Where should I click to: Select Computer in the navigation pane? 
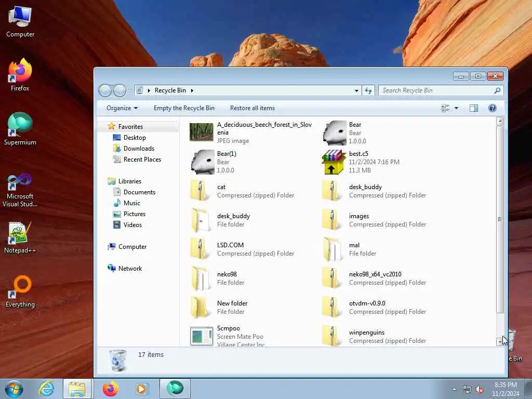(x=132, y=247)
